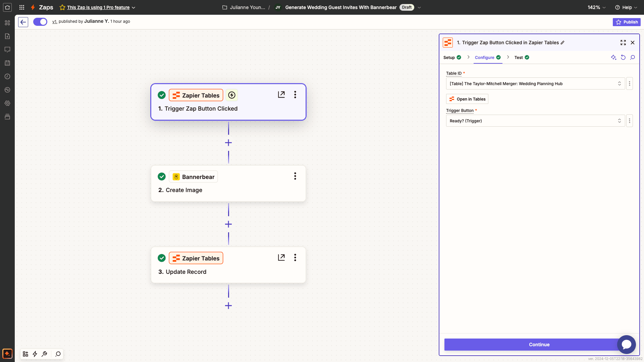Viewport: 644px width, 362px height.
Task: Toggle the Zap on/off switch
Action: (x=40, y=21)
